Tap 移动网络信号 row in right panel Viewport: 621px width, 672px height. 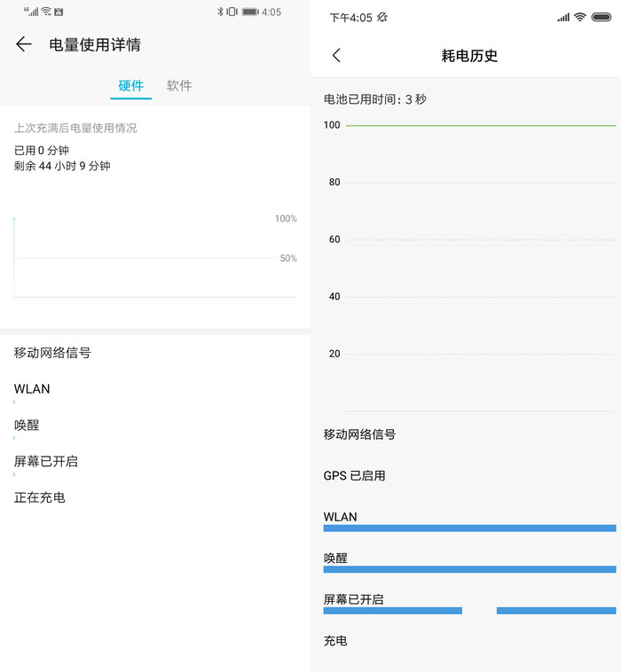[x=359, y=434]
